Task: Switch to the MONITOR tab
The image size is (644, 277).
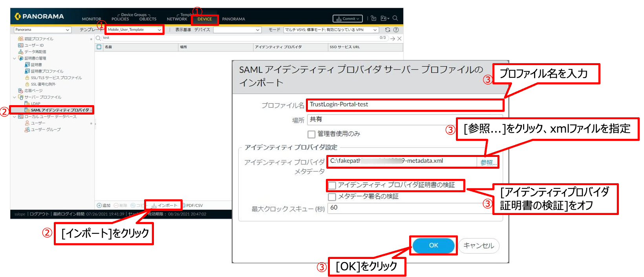Action: pos(91,19)
